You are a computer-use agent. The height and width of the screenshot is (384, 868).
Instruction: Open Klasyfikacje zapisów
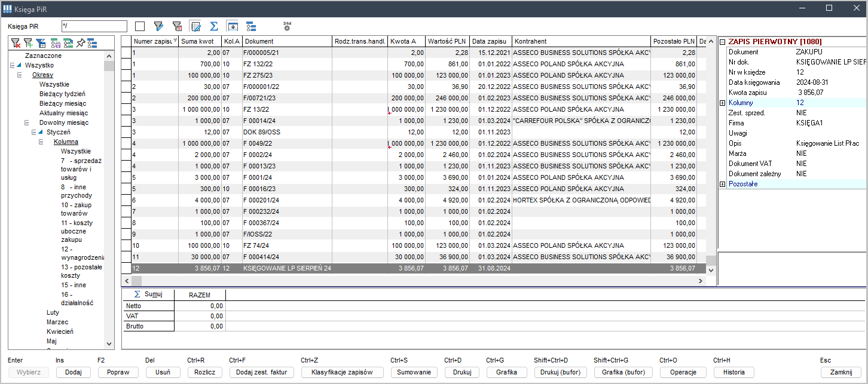click(x=342, y=372)
